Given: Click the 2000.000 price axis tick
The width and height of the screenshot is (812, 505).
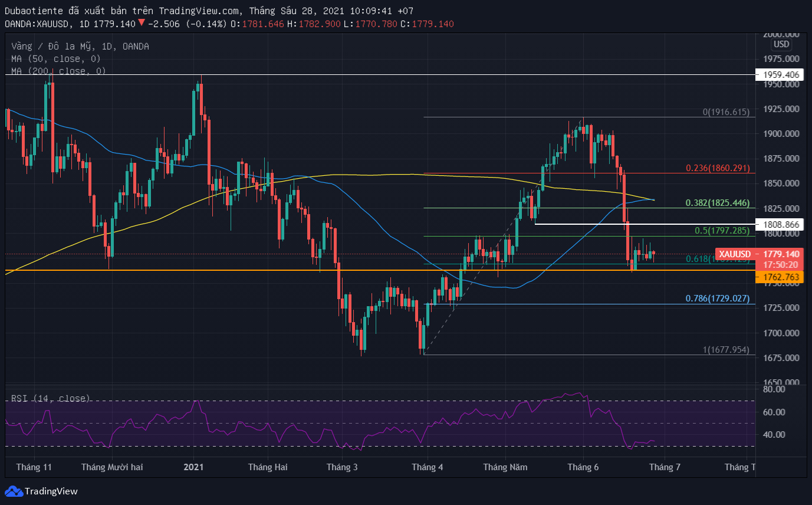Looking at the screenshot, I should pyautogui.click(x=781, y=34).
